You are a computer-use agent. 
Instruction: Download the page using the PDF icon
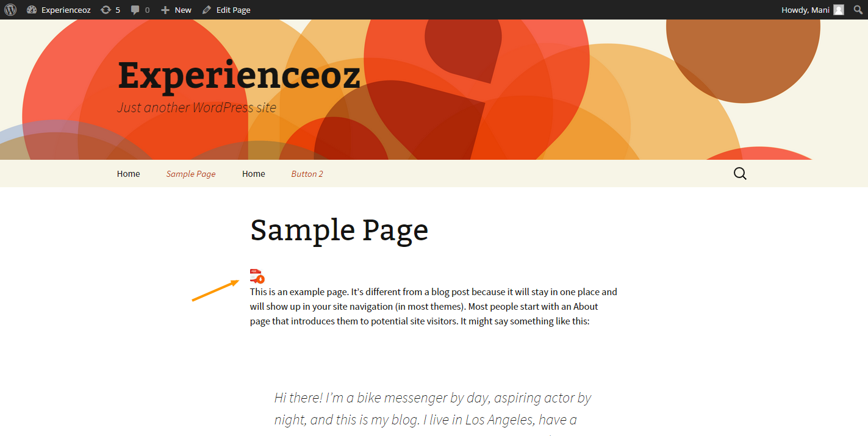tap(257, 276)
